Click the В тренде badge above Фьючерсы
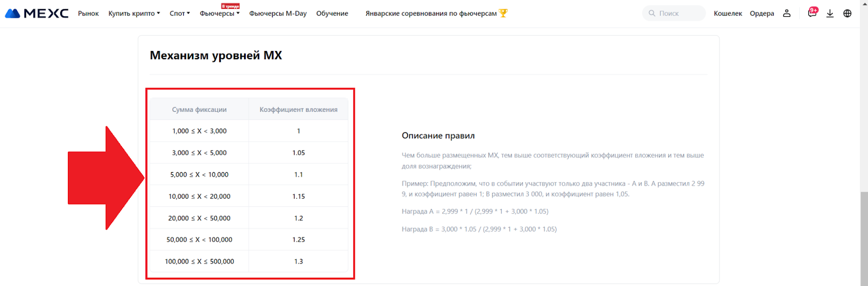Screen dimensions: 868x286 230,6
